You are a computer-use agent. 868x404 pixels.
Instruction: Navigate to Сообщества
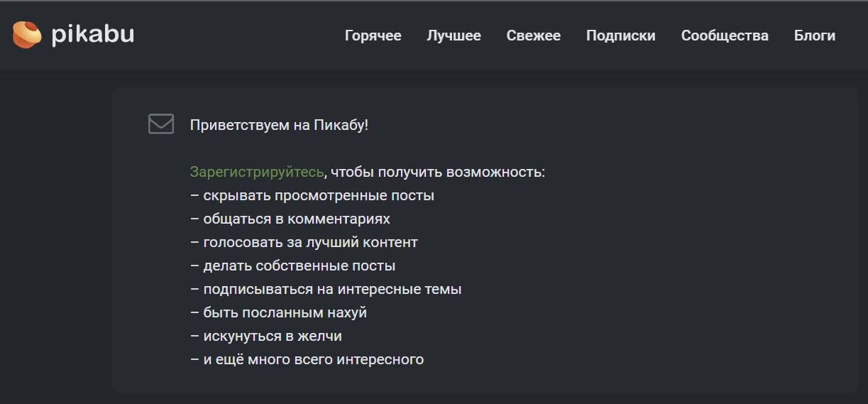pyautogui.click(x=724, y=36)
